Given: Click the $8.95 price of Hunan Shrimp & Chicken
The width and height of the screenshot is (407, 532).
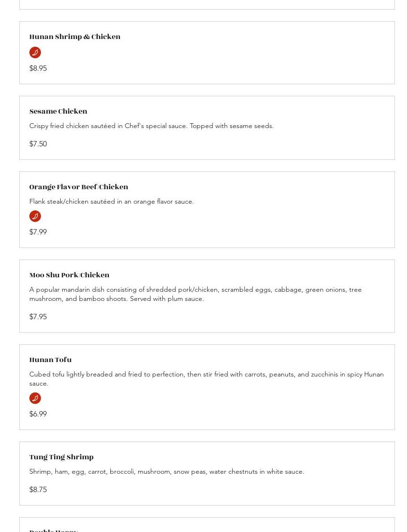Looking at the screenshot, I should [x=38, y=68].
